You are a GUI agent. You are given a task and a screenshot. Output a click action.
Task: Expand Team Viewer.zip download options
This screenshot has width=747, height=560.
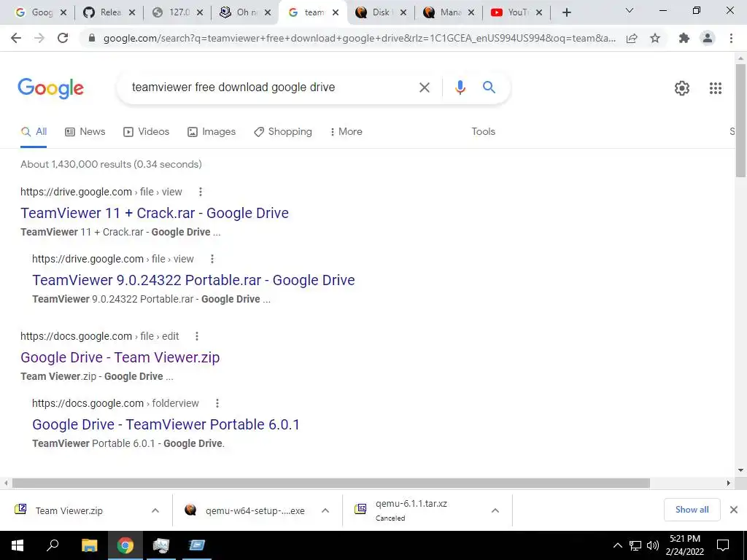pyautogui.click(x=155, y=510)
